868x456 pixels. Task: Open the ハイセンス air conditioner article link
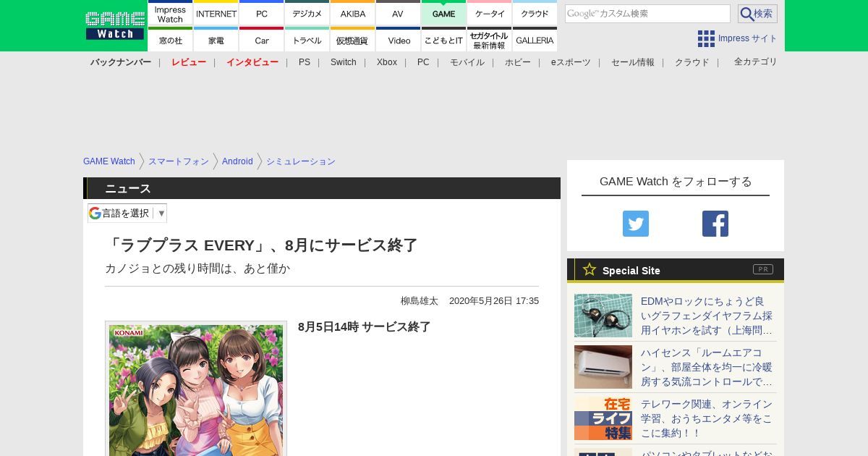[x=707, y=367]
